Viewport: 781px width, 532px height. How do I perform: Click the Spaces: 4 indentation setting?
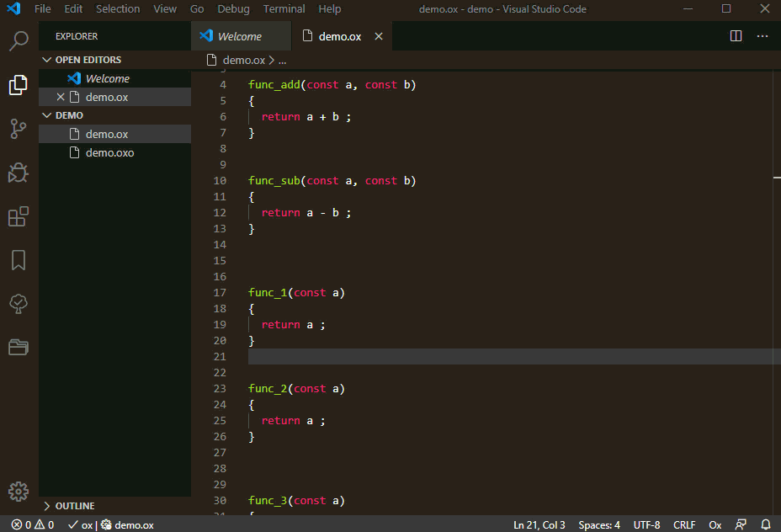pos(599,524)
